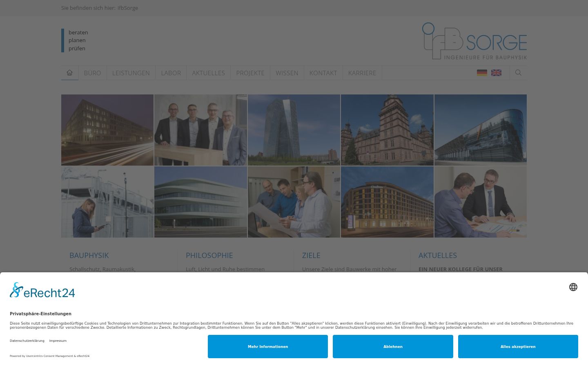Click the red sandstone castle photo
Screen dimensions: 588x368
coord(387,130)
